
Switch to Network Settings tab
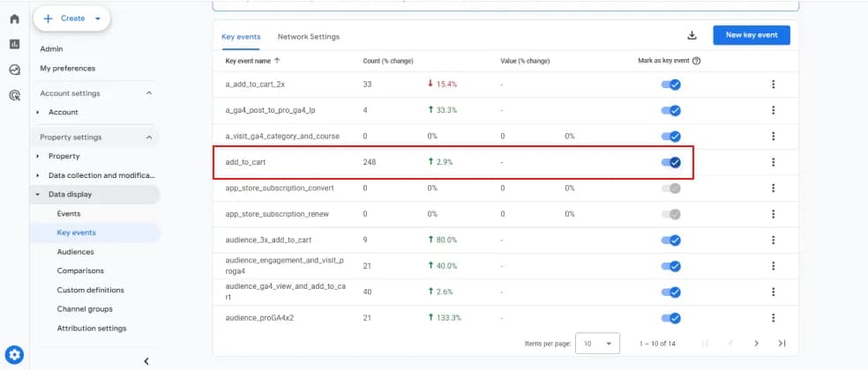tap(309, 37)
